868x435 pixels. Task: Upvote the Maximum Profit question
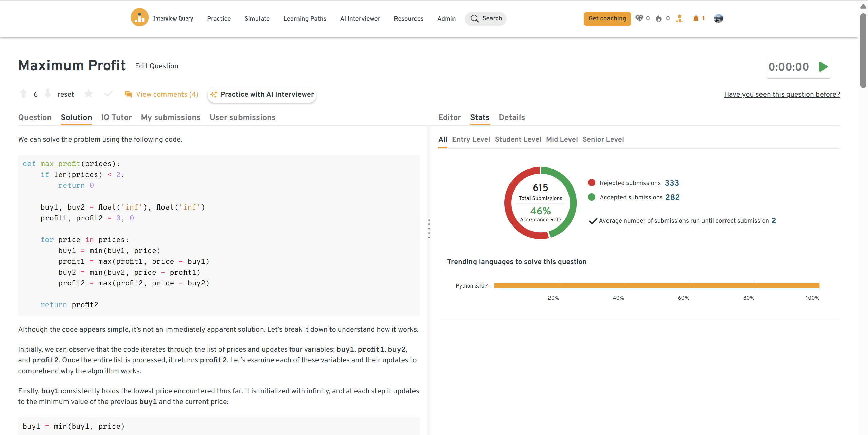23,94
